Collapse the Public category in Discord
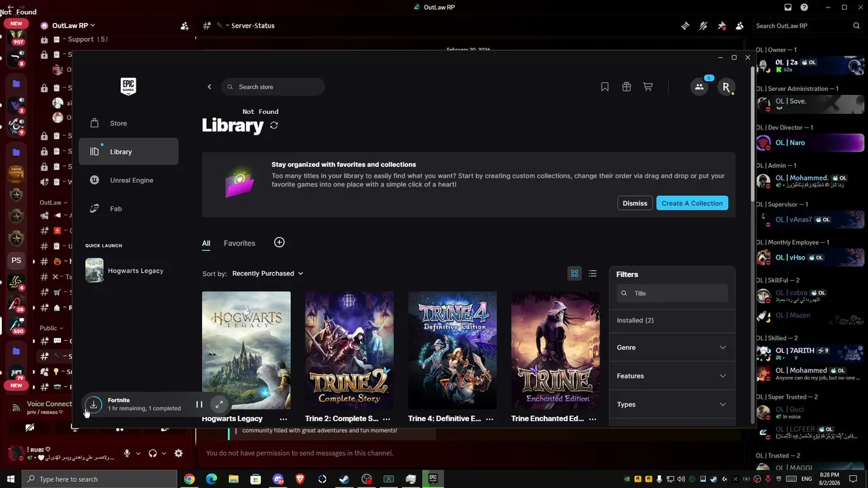The image size is (868, 488). [50, 328]
